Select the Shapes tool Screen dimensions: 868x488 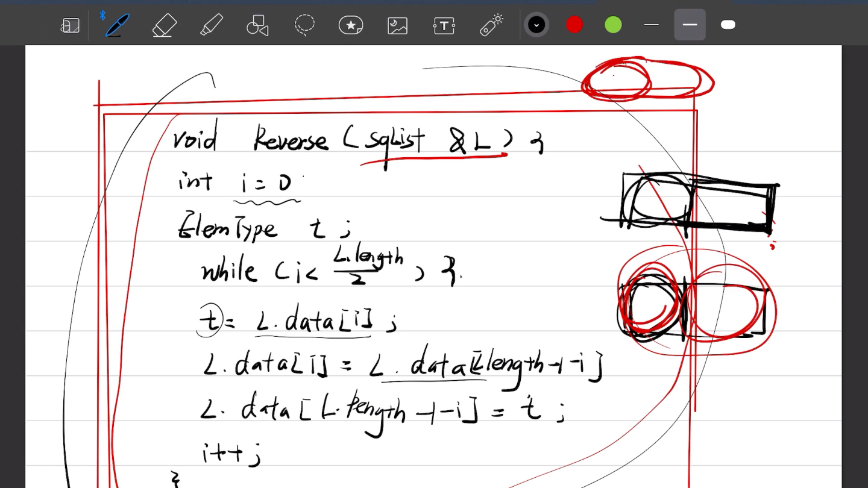(x=257, y=25)
